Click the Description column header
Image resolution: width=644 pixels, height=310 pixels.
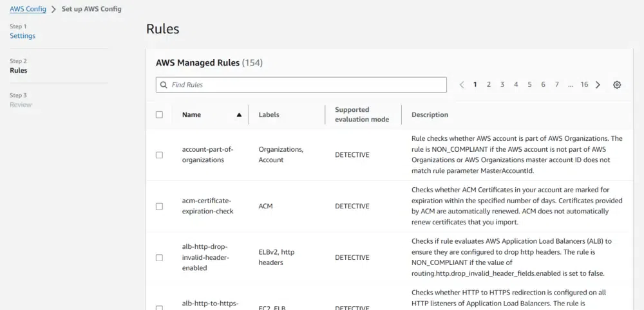(430, 115)
